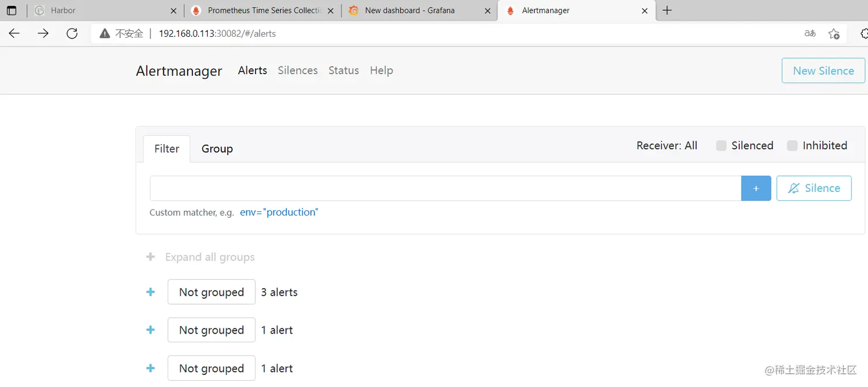Screen dimensions: 868x387
Task: Click Not grouped label beside 3 alerts
Action: click(x=211, y=292)
